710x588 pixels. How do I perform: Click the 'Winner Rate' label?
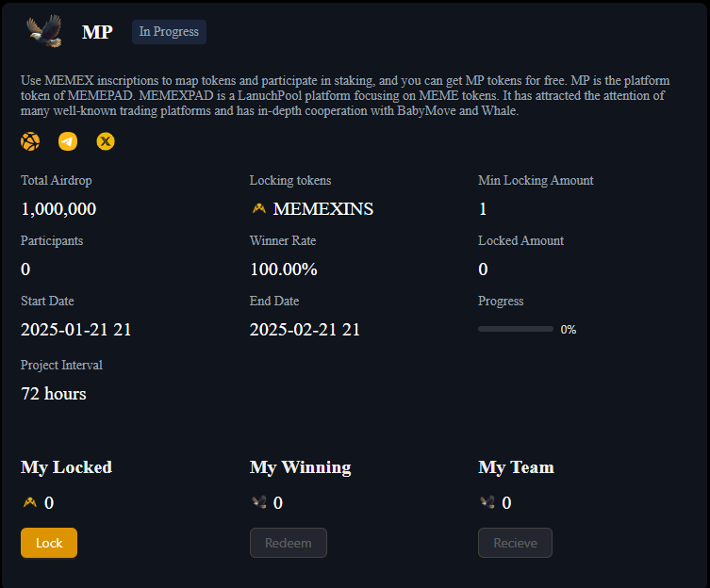(283, 240)
